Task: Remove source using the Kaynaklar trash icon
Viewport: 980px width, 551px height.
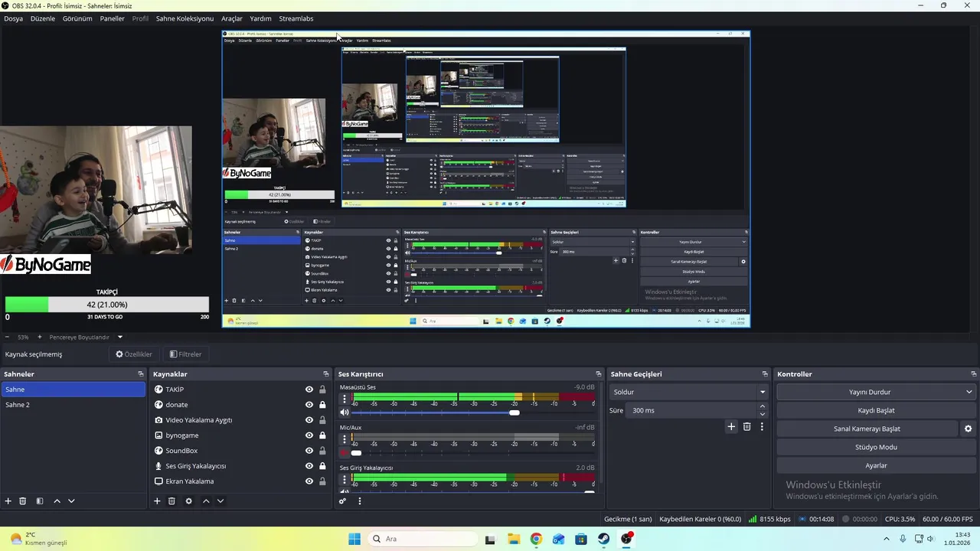Action: [171, 501]
